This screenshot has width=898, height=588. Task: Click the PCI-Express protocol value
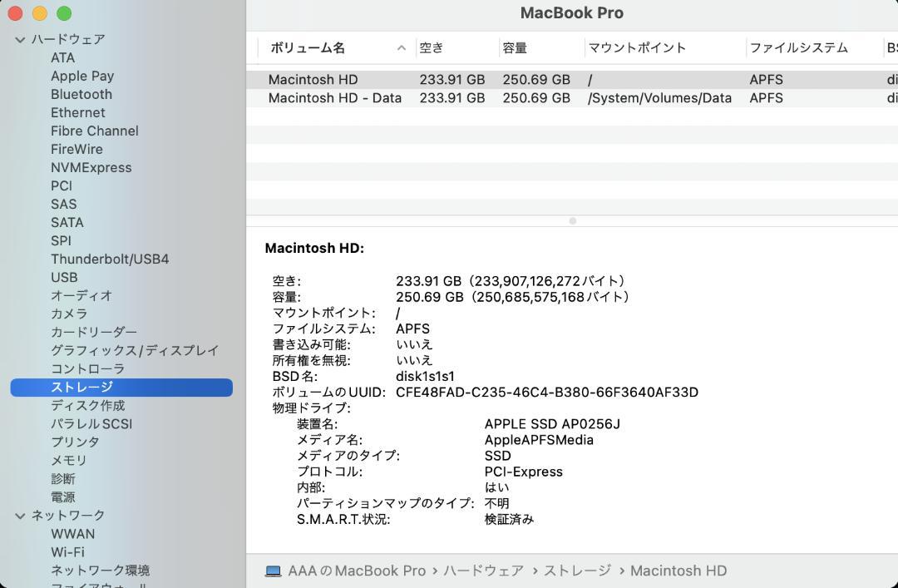coord(524,472)
